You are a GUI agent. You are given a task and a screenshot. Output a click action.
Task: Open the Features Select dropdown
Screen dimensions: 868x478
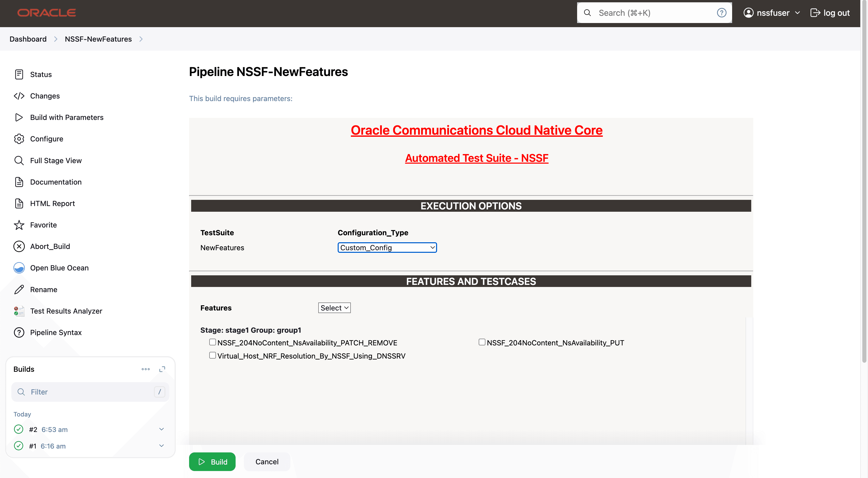point(334,307)
